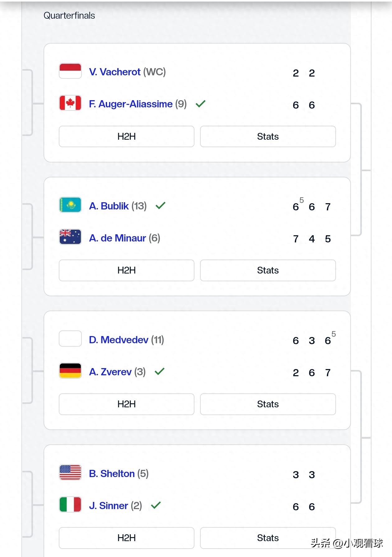Click the Monaco flag beside Vacherot
The image size is (392, 557).
[x=70, y=71]
